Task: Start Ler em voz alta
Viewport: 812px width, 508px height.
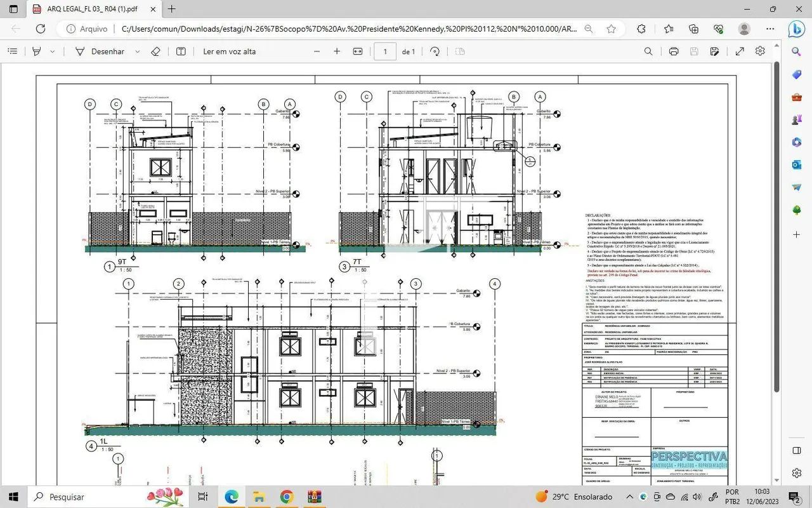Action: click(230, 51)
